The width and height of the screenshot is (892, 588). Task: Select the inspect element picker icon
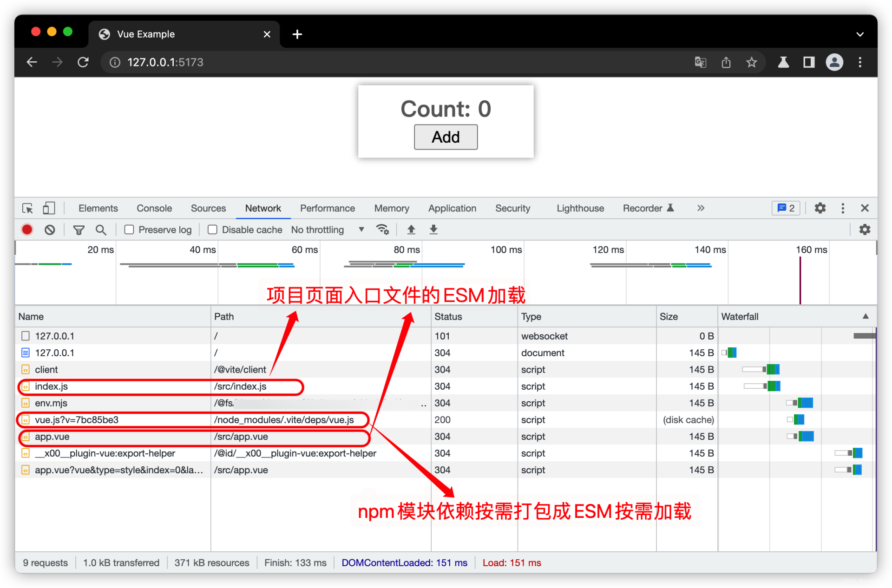click(x=27, y=208)
